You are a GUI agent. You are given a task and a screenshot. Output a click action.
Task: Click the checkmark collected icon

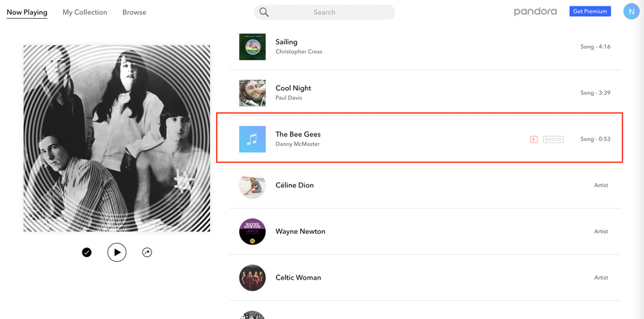pos(87,252)
